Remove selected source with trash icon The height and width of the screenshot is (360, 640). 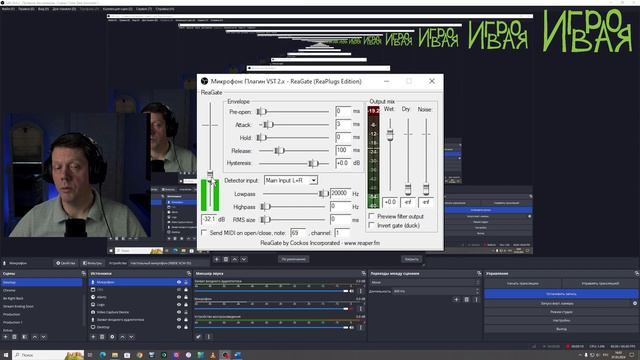point(102,337)
